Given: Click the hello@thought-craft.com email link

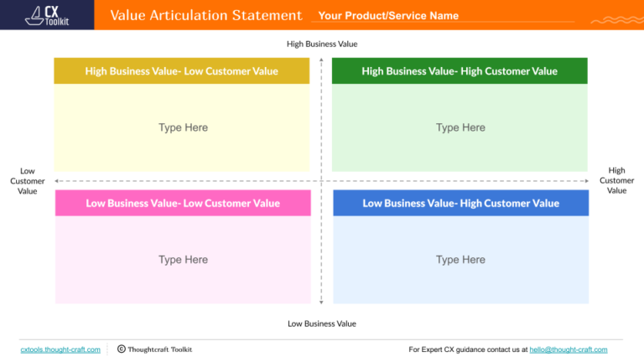Looking at the screenshot, I should tap(568, 349).
